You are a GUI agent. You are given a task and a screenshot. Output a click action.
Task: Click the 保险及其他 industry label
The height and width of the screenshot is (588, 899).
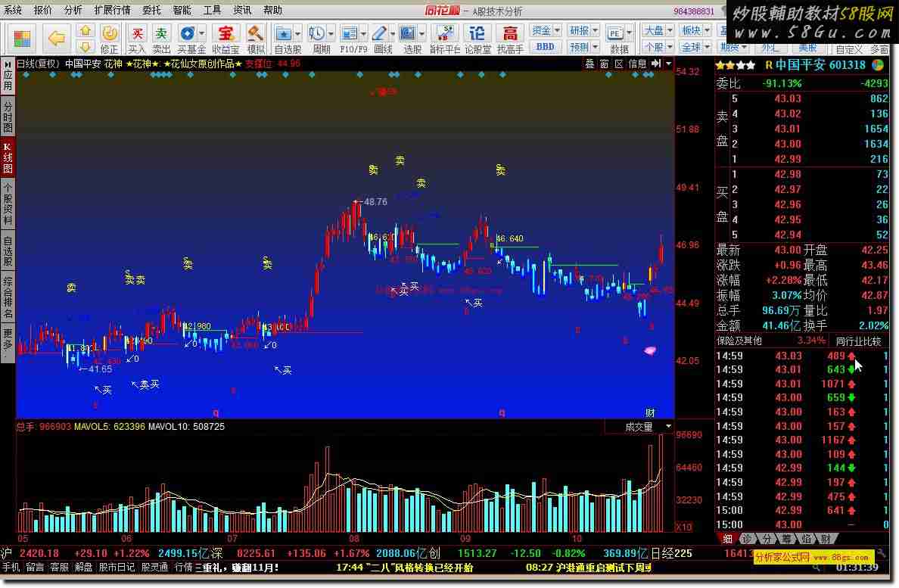pyautogui.click(x=739, y=341)
